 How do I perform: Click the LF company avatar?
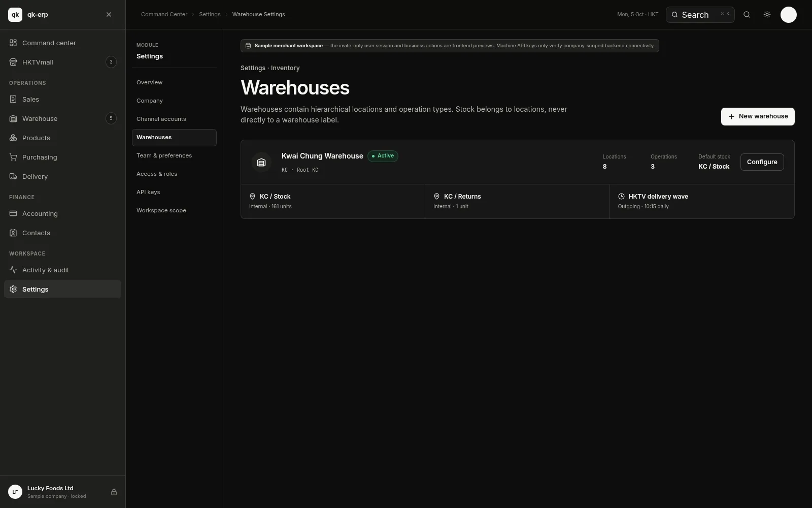(x=15, y=492)
